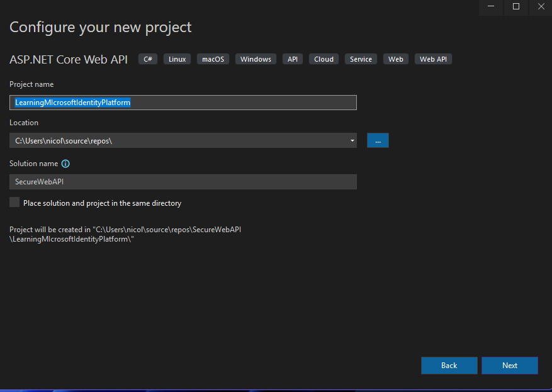Click inside the Project name field

[183, 102]
